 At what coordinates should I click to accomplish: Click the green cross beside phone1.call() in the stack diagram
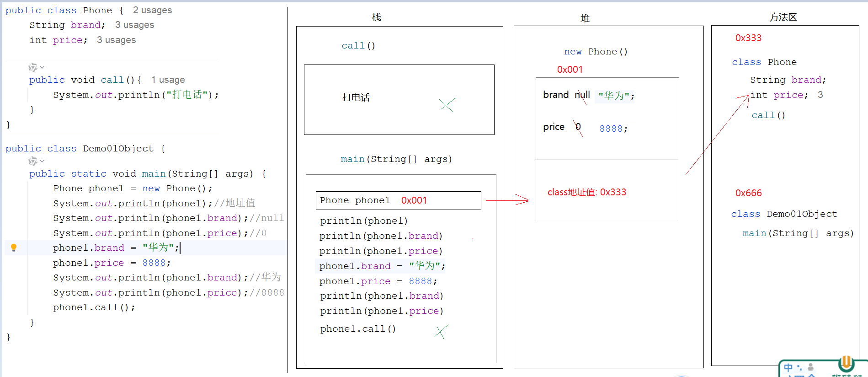pos(441,332)
